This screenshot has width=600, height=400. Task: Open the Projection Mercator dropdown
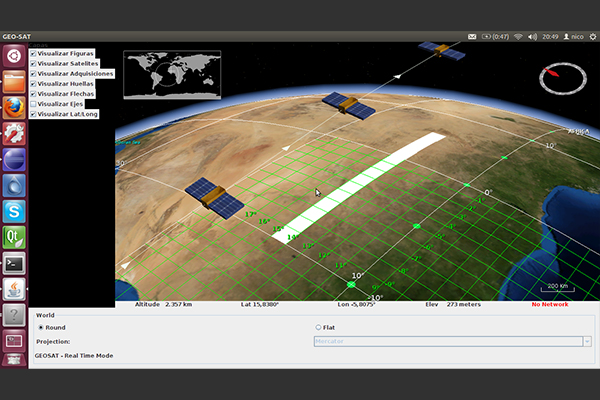pos(447,341)
